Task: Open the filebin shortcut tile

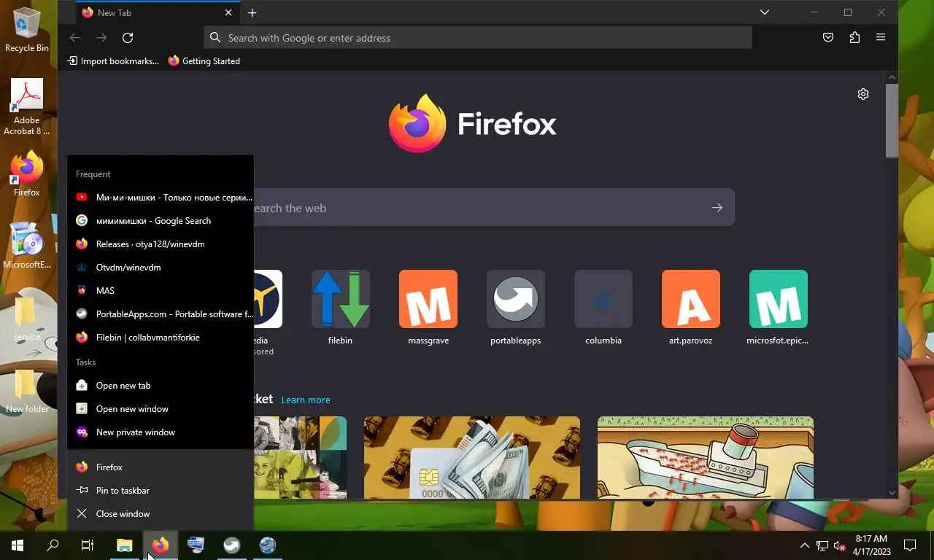Action: (341, 308)
